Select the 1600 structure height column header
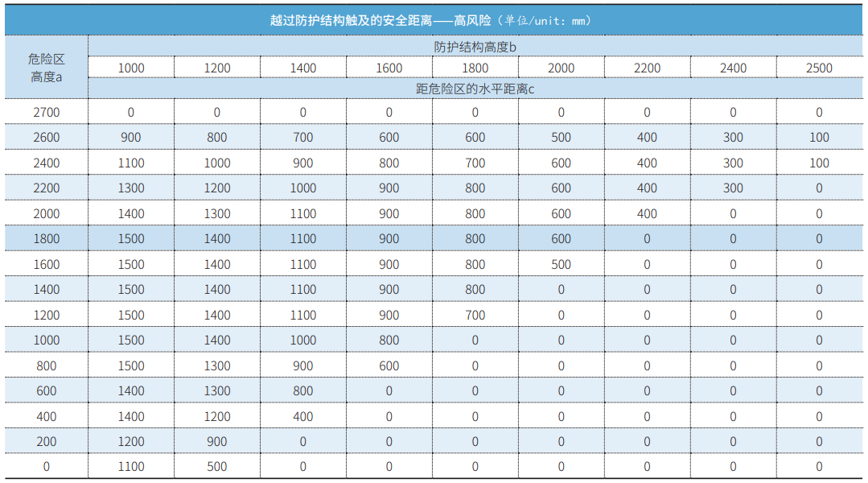This screenshot has height=483, width=868. 389,68
